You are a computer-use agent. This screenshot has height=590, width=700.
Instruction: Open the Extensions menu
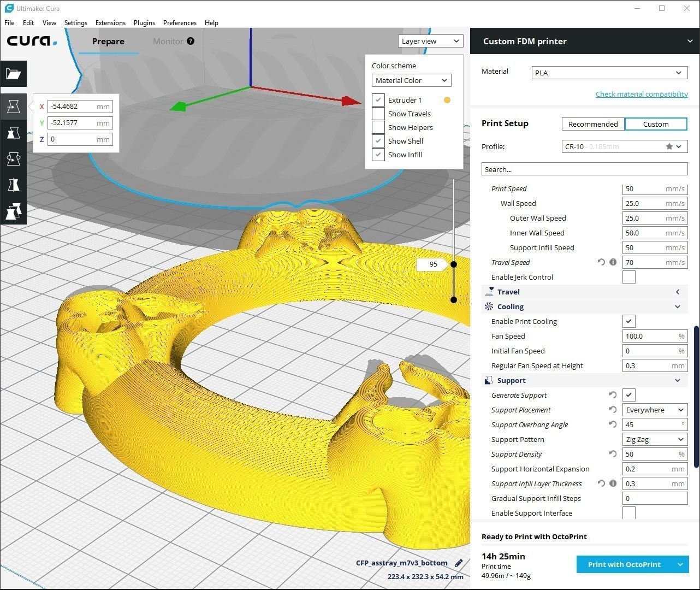point(110,22)
